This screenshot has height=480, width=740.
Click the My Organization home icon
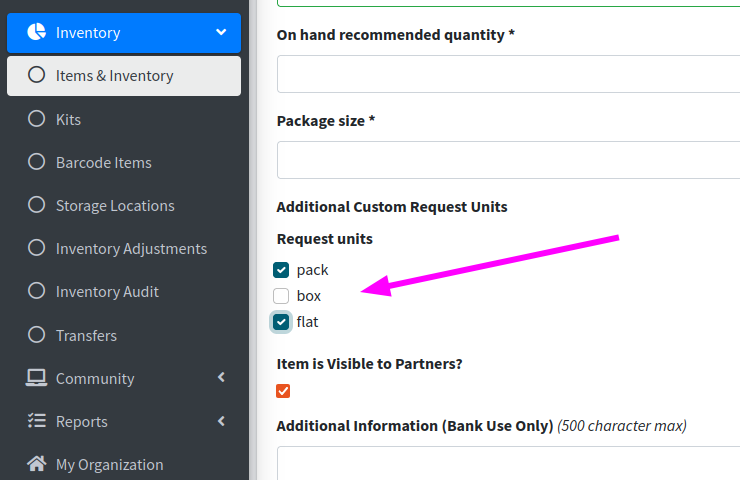tap(36, 463)
